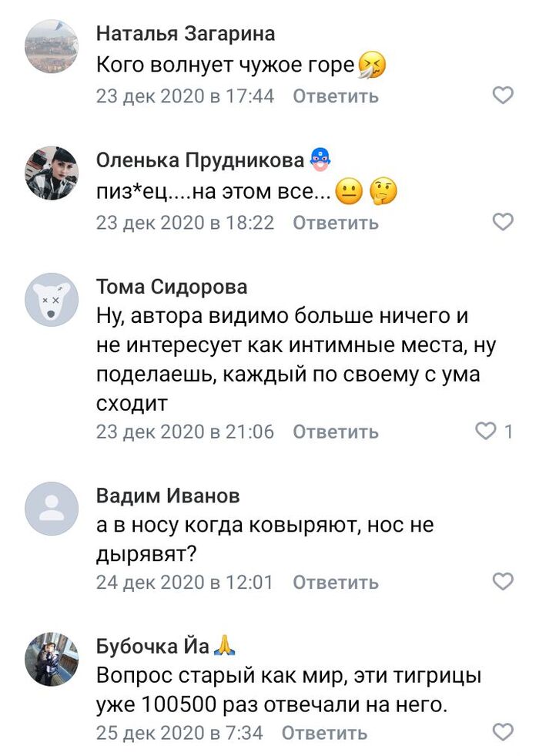The image size is (539, 756).
Task: Like Оленька Прудникова's comment
Action: (502, 222)
